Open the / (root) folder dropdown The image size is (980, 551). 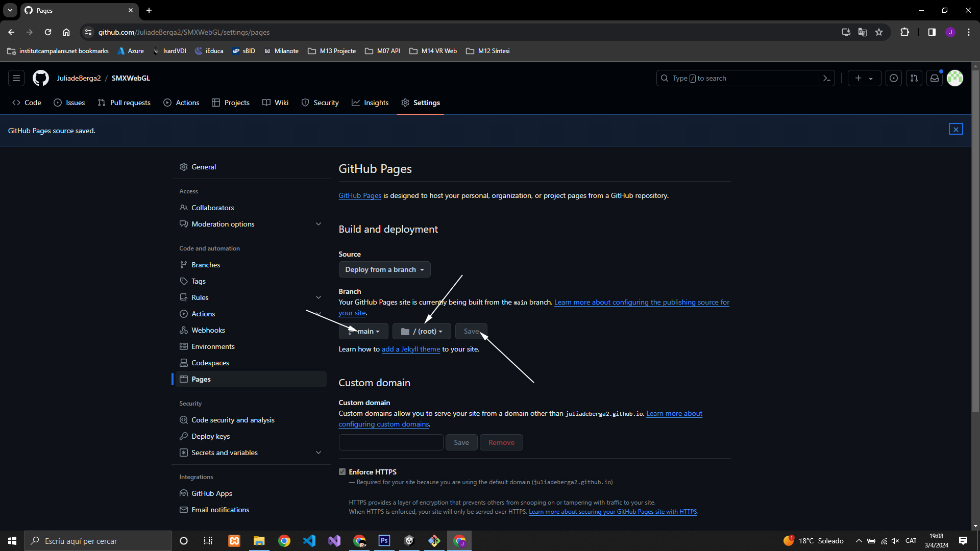[x=422, y=331]
